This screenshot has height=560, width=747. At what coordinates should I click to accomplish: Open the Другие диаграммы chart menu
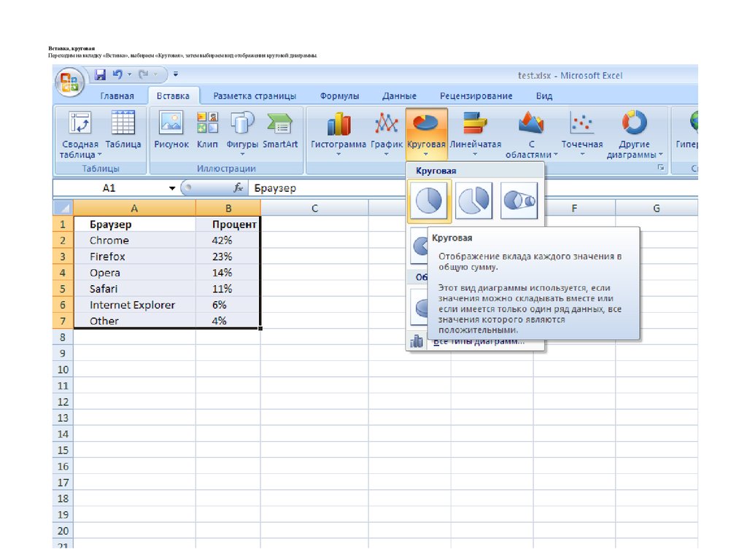[x=634, y=134]
